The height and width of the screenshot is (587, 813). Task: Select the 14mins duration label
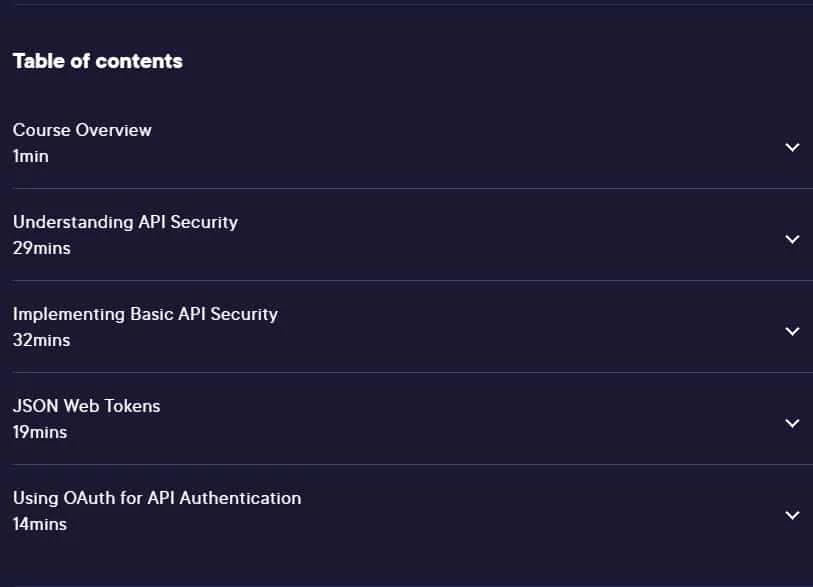click(40, 524)
